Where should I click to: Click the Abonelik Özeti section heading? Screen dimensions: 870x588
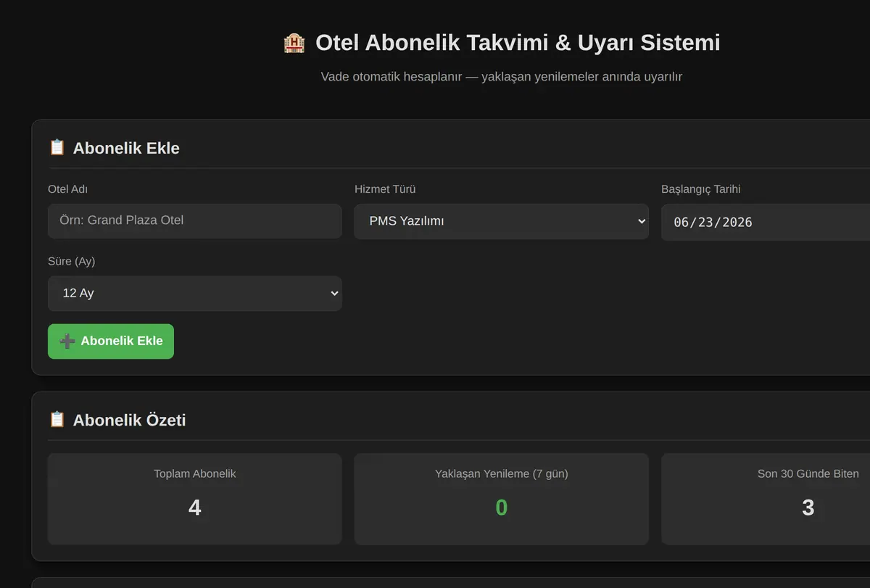129,420
